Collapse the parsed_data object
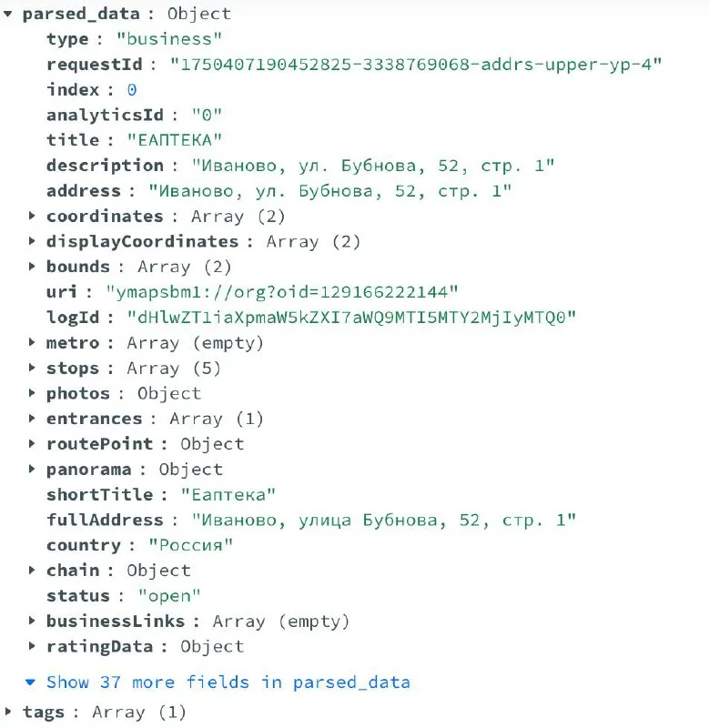 [9, 14]
